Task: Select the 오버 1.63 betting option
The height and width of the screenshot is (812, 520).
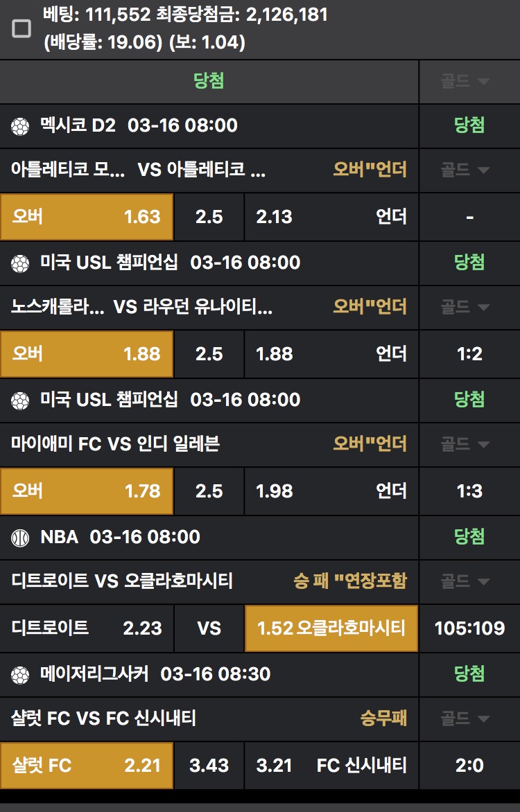Action: click(x=87, y=217)
